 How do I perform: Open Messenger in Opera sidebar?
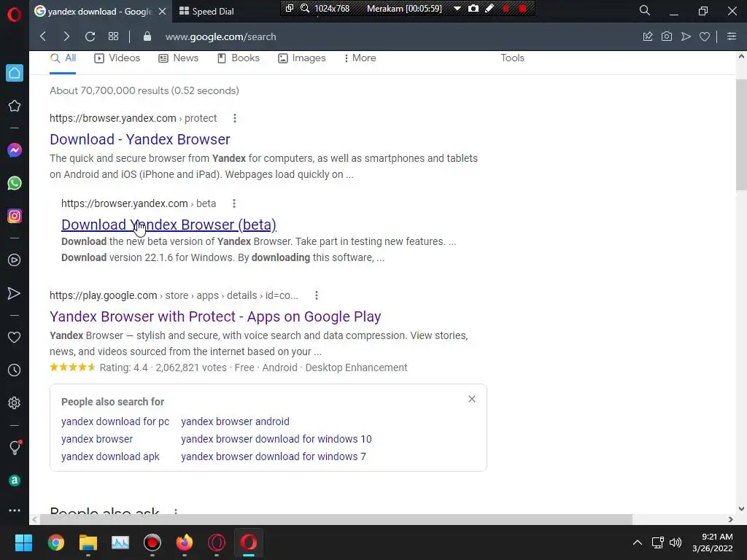pyautogui.click(x=15, y=150)
